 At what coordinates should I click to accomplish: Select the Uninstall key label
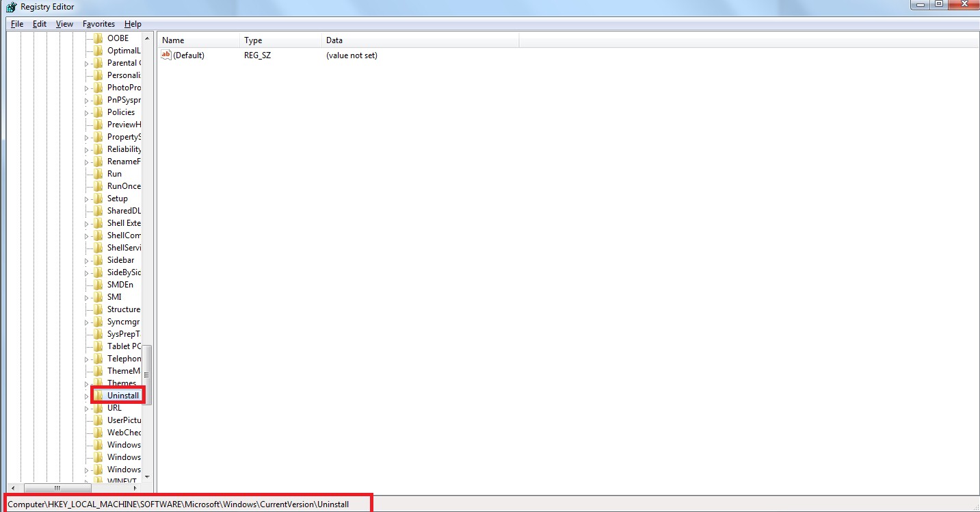click(x=123, y=396)
